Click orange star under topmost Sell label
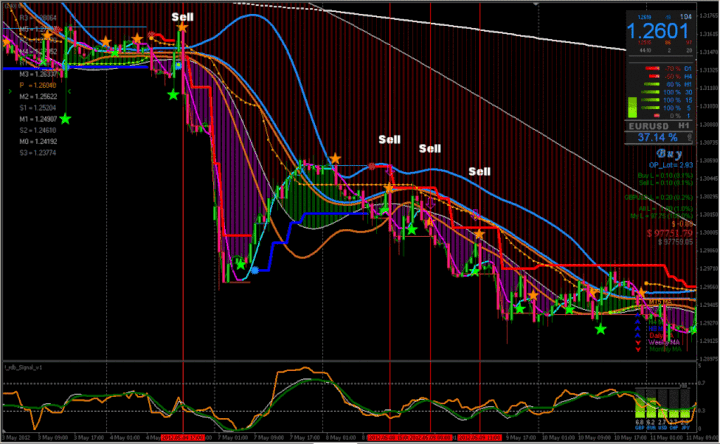The image size is (720, 444). (x=182, y=28)
